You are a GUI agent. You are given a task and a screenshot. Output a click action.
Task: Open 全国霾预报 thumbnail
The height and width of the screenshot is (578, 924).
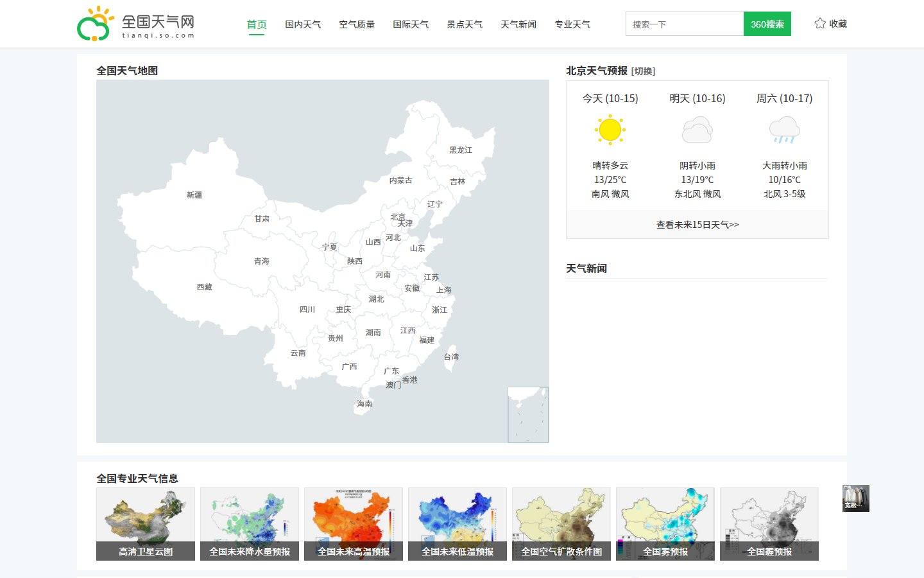[x=769, y=524]
